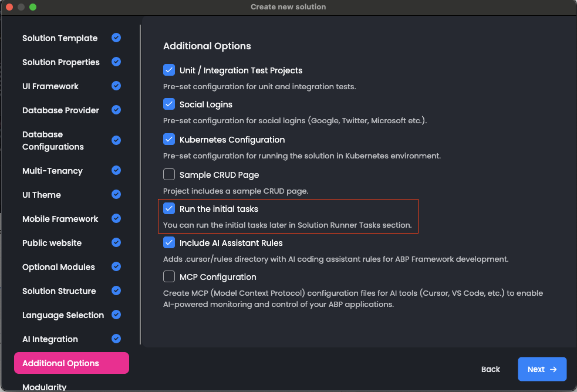Go to the Language Selection step

click(x=63, y=315)
